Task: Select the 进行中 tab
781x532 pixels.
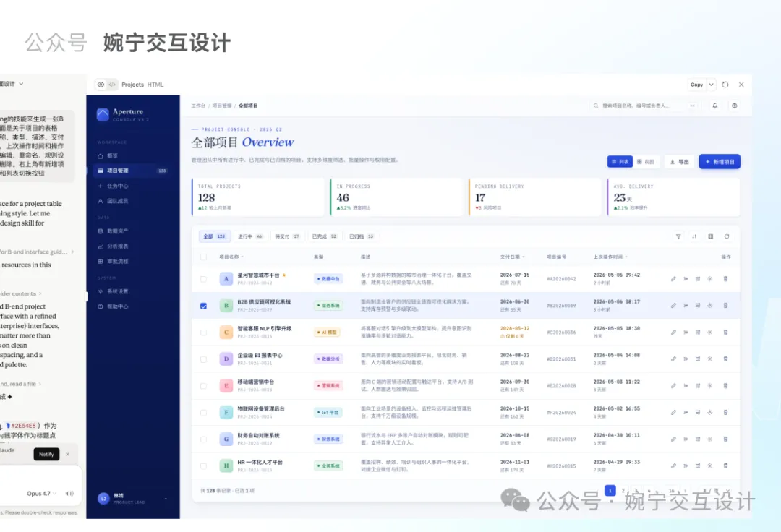Action: (x=250, y=236)
